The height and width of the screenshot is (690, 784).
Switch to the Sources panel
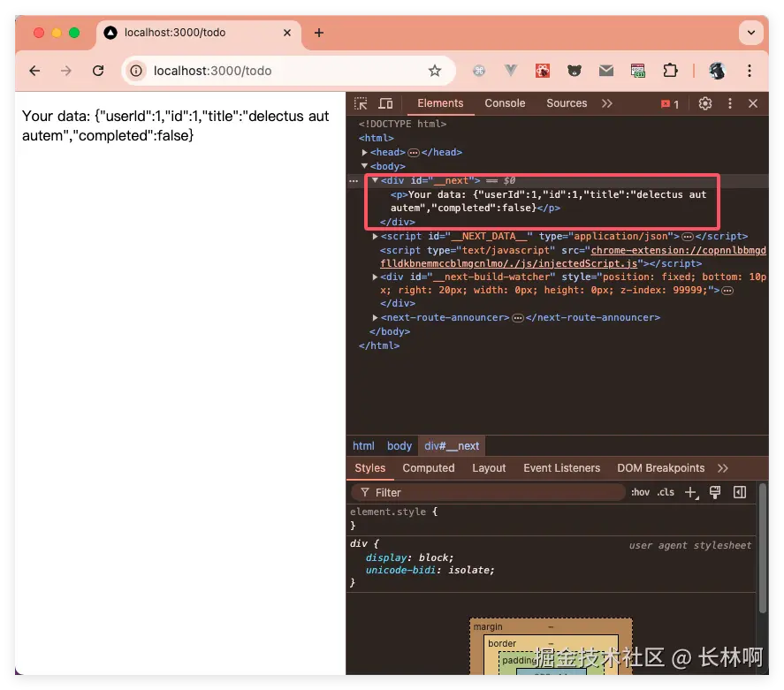(x=566, y=103)
